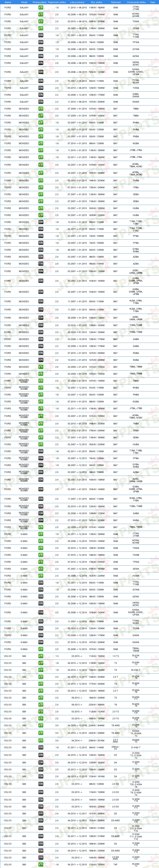
Task: Click PB fuel icon in Galaxy JTWA, JTWB row
Action: point(41,7)
